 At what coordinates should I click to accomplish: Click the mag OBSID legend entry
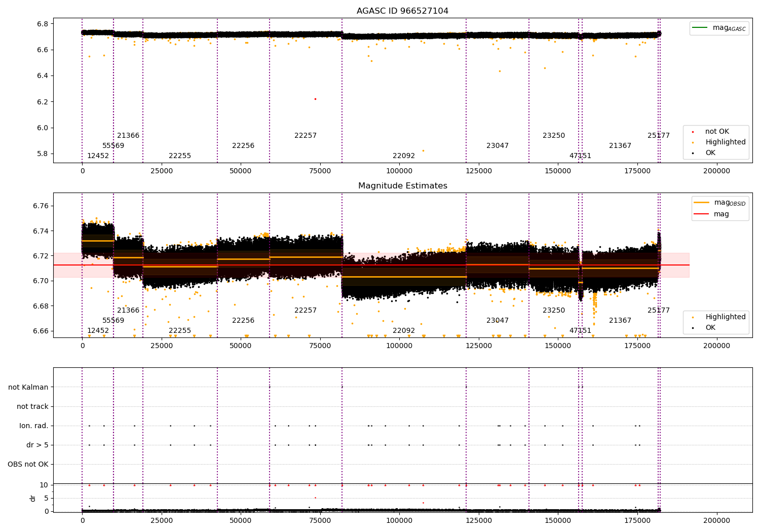pyautogui.click(x=719, y=203)
